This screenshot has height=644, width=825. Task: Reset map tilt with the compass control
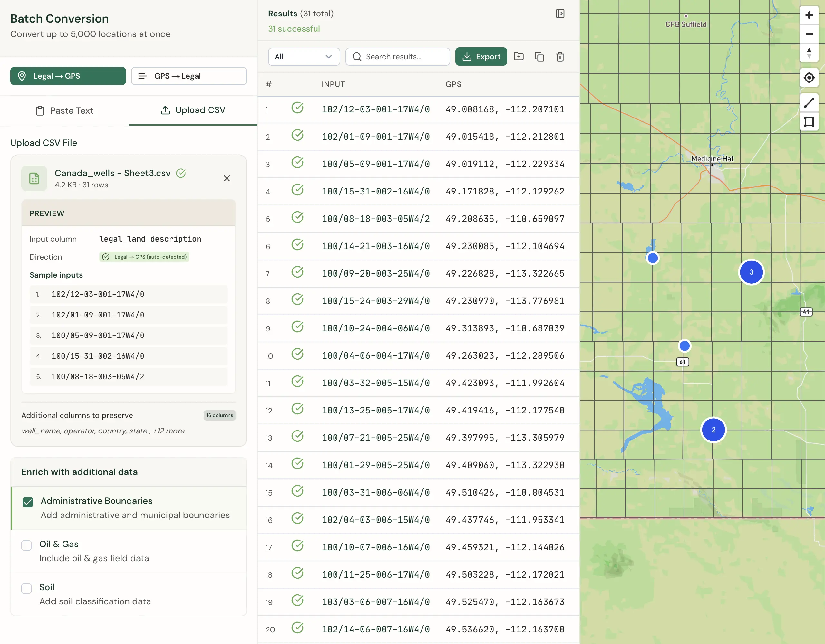pyautogui.click(x=810, y=53)
